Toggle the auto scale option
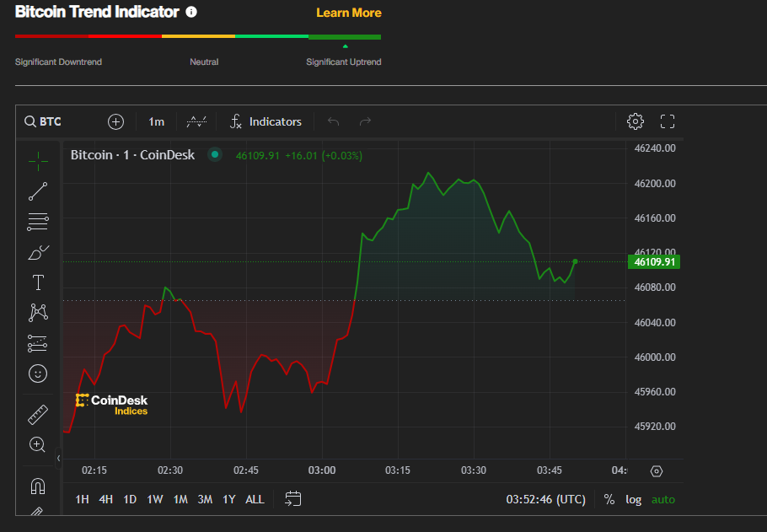Viewport: 767px width, 532px height. tap(663, 499)
